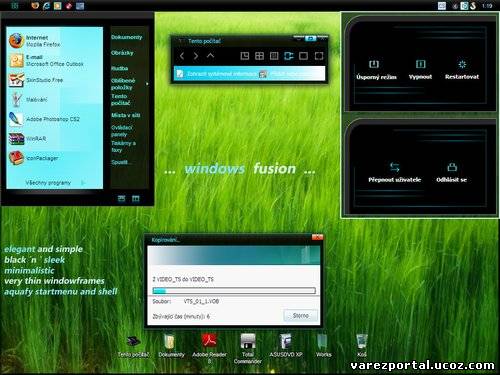Viewport: 500px width, 375px height.
Task: Open Ovládací panely
Action: tap(122, 131)
